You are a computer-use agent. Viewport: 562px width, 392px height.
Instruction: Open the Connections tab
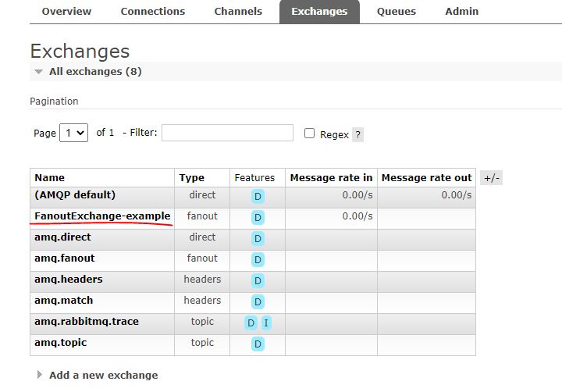click(153, 12)
